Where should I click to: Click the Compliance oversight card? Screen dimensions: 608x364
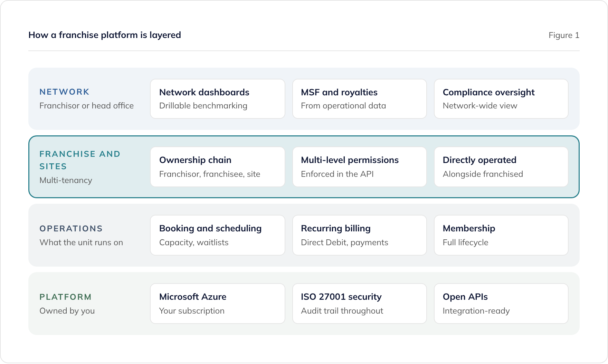pos(501,99)
